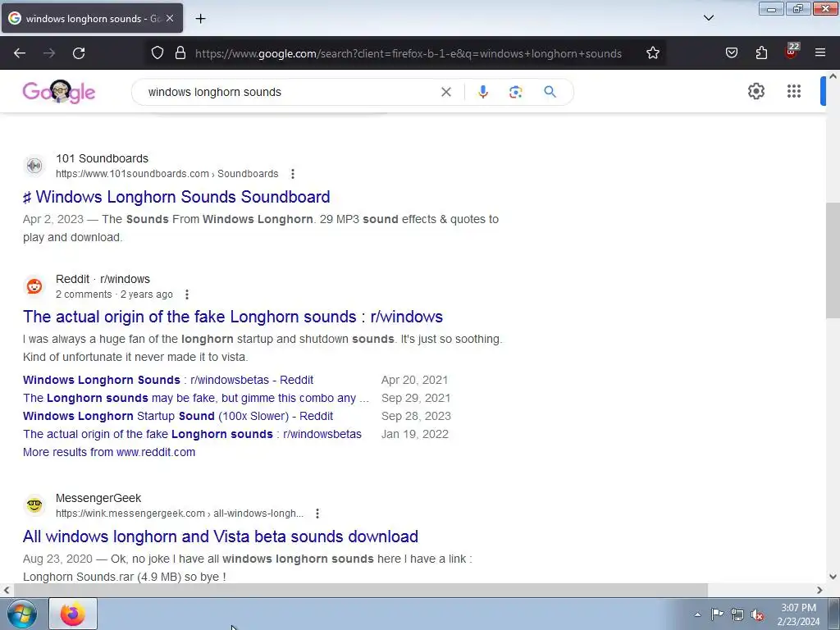
Task: Select the windows longhorn sounds browser tab
Action: click(92, 18)
